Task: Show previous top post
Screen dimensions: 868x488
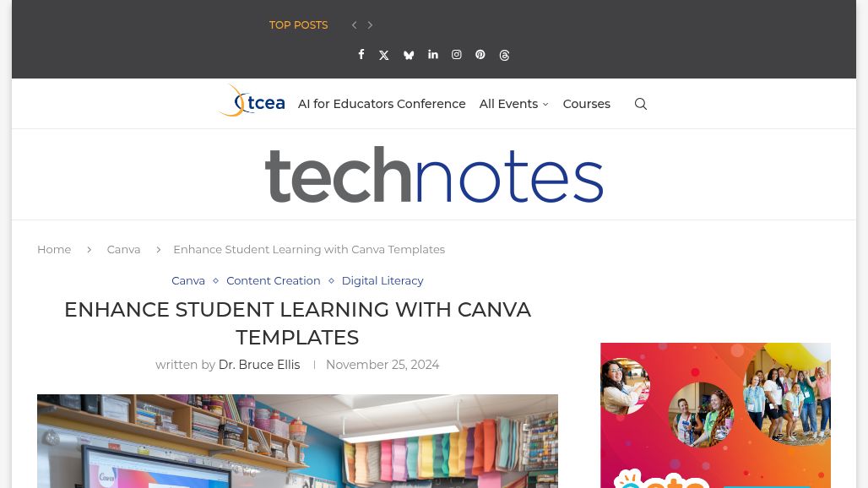Action: click(355, 25)
